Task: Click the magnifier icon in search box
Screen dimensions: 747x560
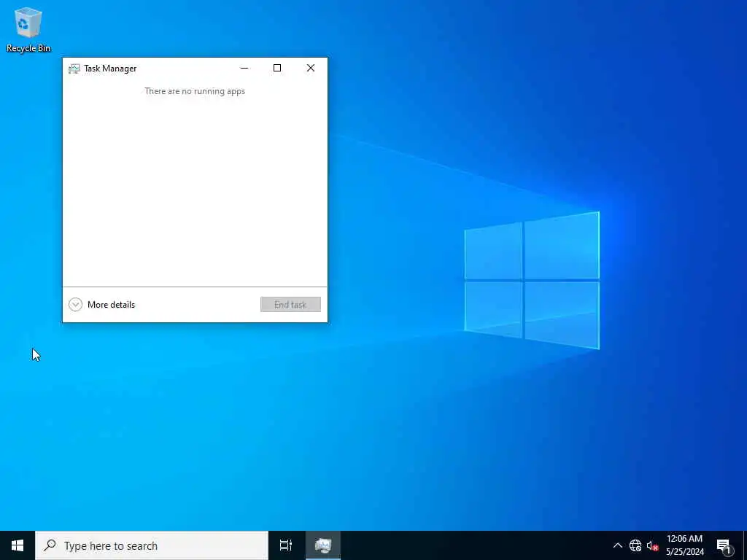Action: 50,545
